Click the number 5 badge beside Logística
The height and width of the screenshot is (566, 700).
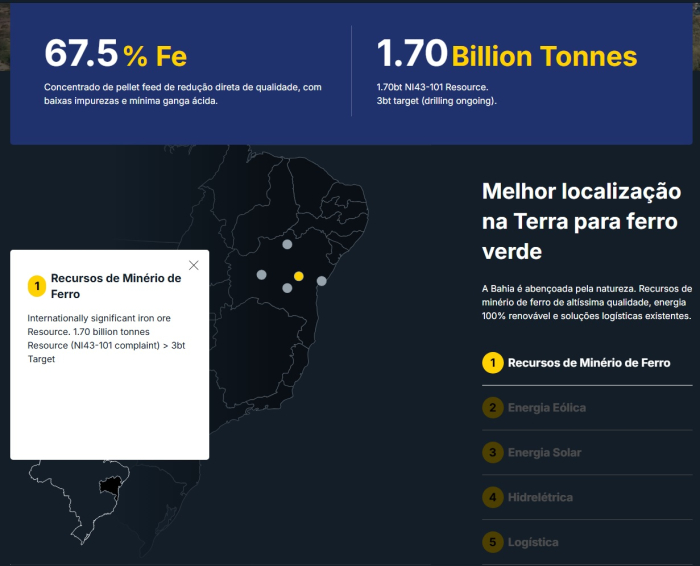(492, 542)
